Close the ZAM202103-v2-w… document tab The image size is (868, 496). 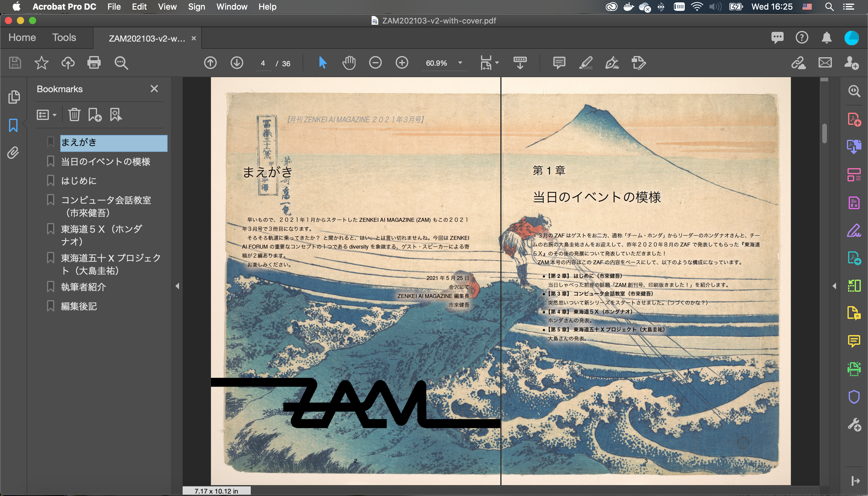point(193,38)
